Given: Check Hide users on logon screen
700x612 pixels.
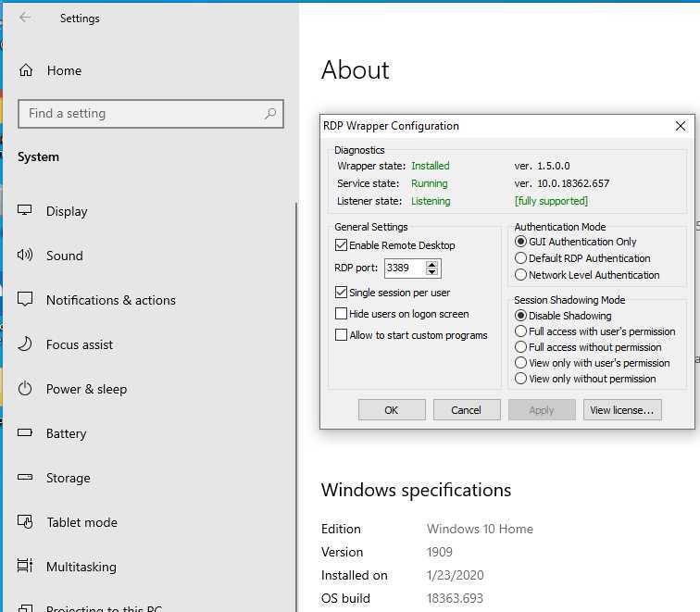Looking at the screenshot, I should tap(341, 314).
